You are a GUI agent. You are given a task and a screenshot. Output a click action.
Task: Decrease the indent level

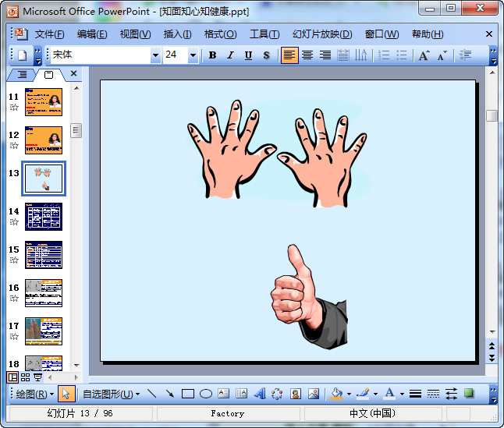coord(465,55)
